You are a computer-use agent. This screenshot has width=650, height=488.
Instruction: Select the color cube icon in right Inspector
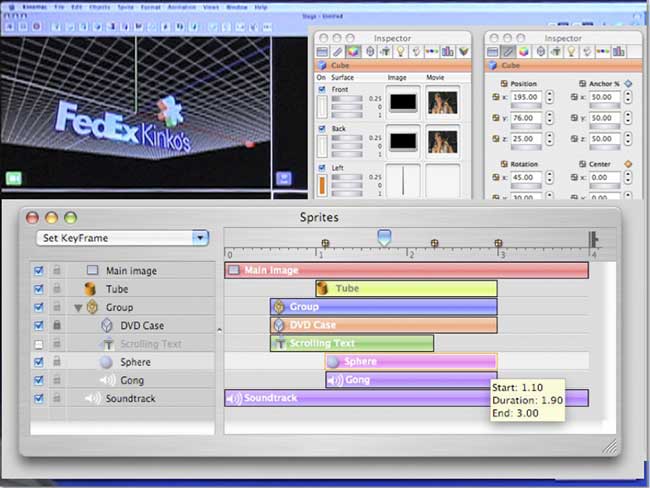click(x=524, y=51)
